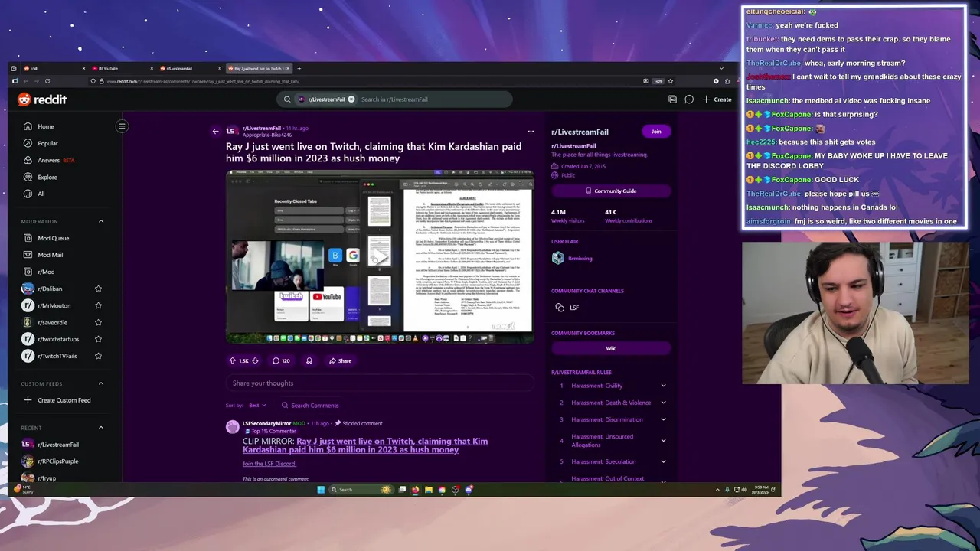Open the Sort by Best dropdown
Viewport: 980px width, 551px height.
click(257, 406)
